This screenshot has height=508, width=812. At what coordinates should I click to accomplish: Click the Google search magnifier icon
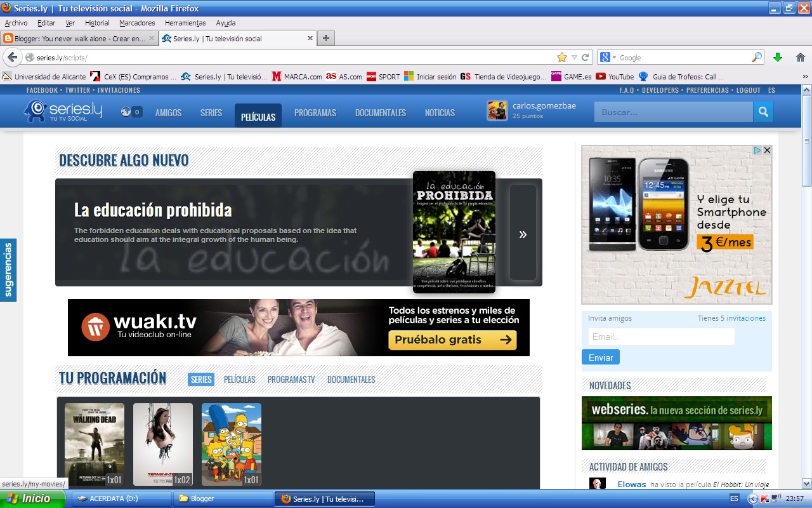pos(756,57)
